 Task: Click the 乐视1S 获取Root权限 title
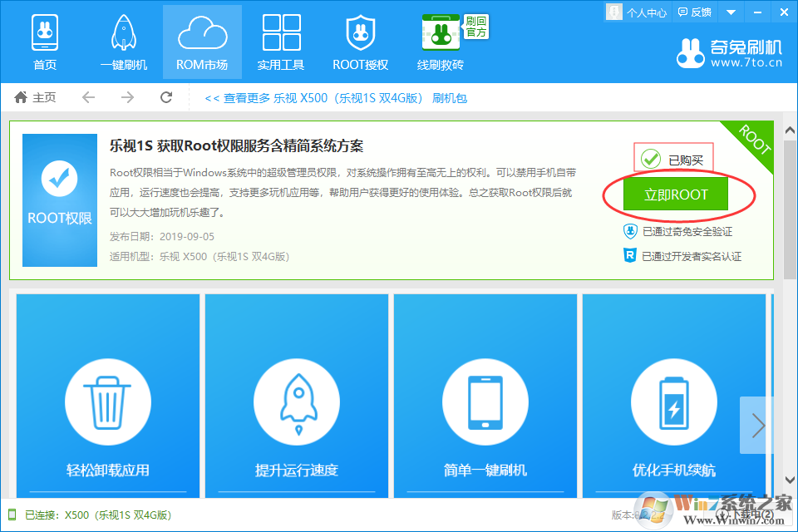point(237,146)
